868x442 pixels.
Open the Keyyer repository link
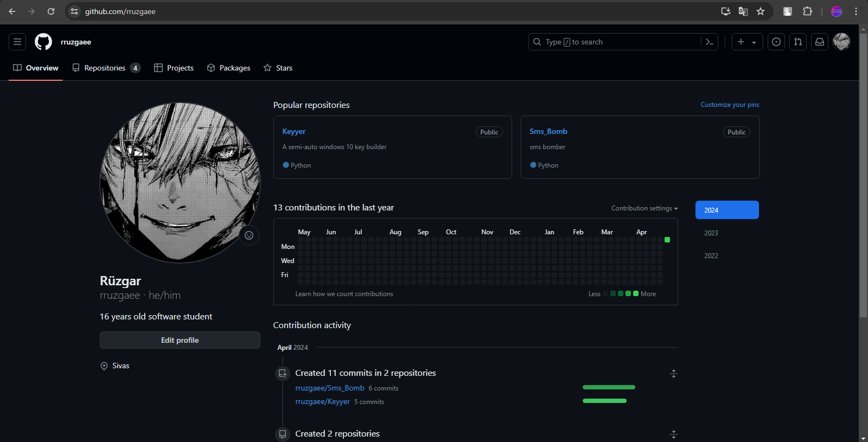click(294, 131)
